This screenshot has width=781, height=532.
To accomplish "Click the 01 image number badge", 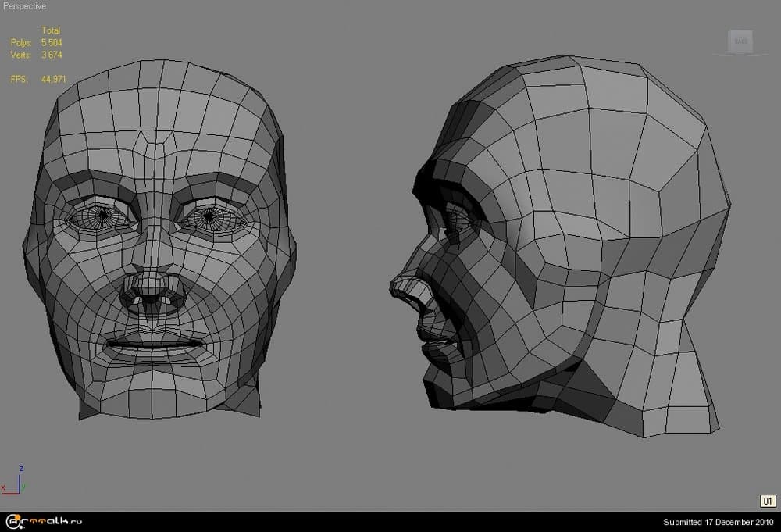I will point(767,501).
